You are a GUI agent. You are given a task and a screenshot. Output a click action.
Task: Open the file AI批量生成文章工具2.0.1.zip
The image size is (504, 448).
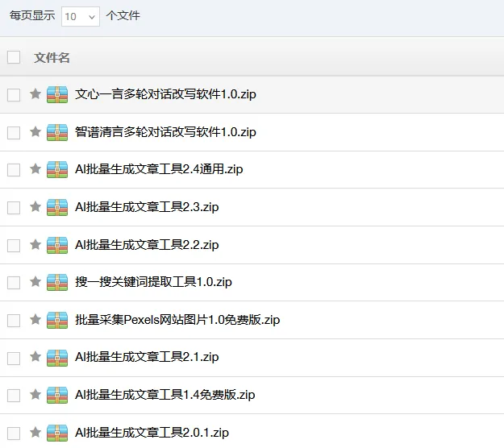pos(152,433)
